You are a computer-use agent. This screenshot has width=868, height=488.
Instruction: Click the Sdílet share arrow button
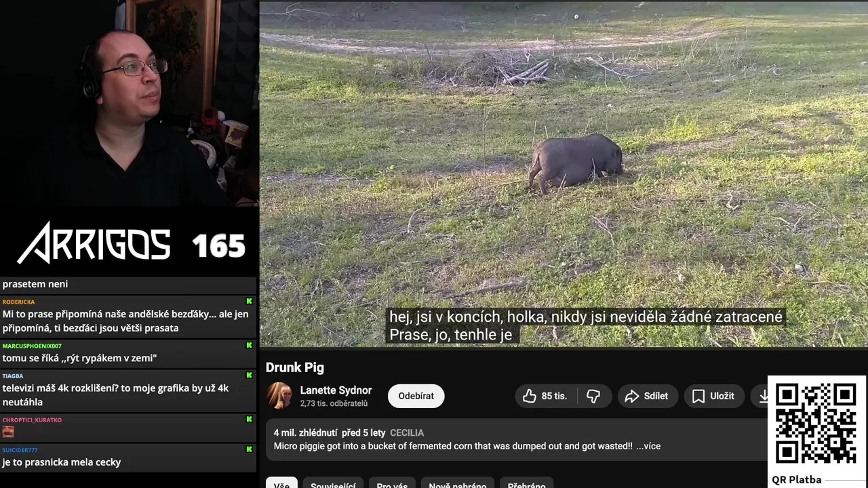coord(647,396)
